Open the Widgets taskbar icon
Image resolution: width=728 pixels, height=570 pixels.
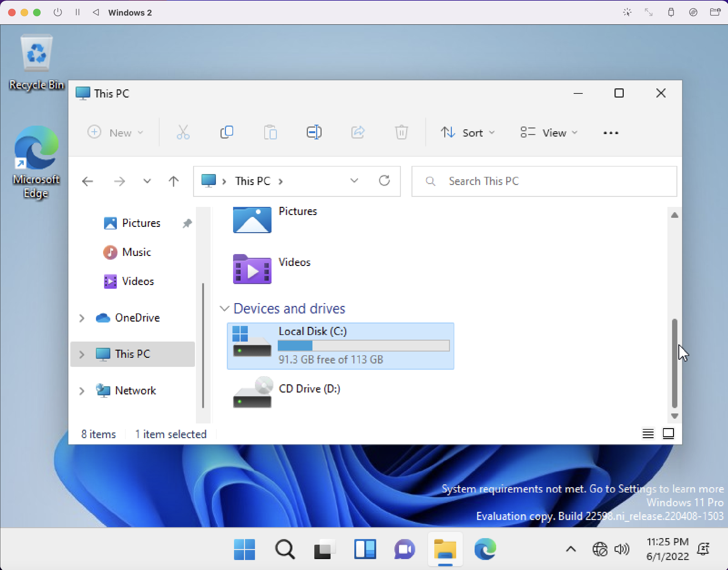coord(365,549)
